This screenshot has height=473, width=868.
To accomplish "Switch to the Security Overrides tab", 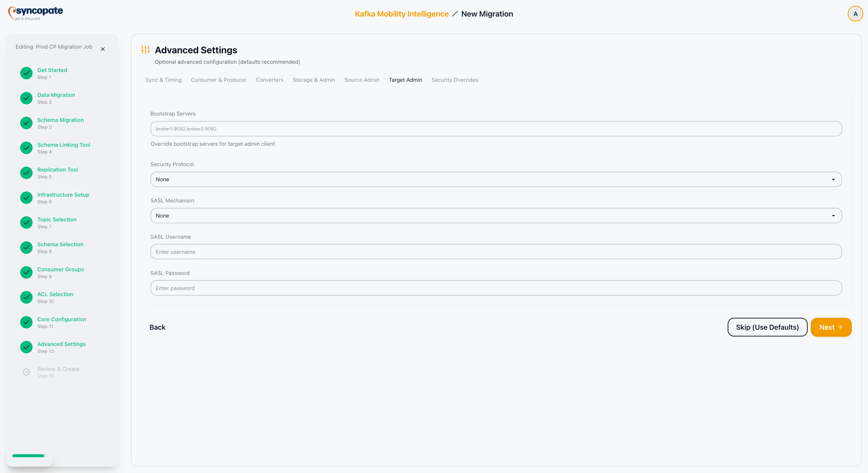I will click(x=454, y=80).
